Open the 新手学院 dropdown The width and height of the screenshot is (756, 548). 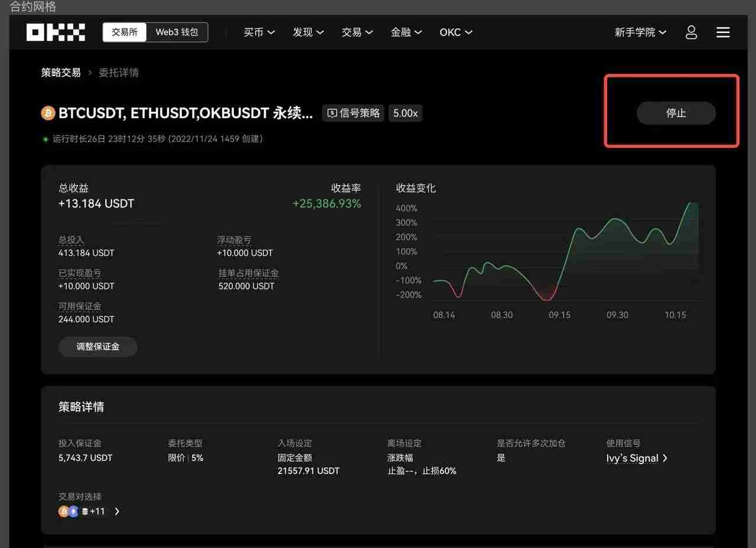(640, 33)
